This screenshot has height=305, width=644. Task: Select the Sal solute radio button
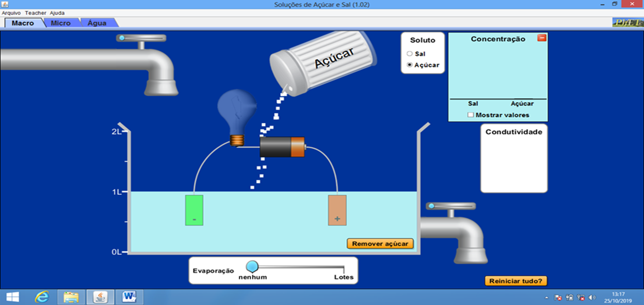[410, 54]
